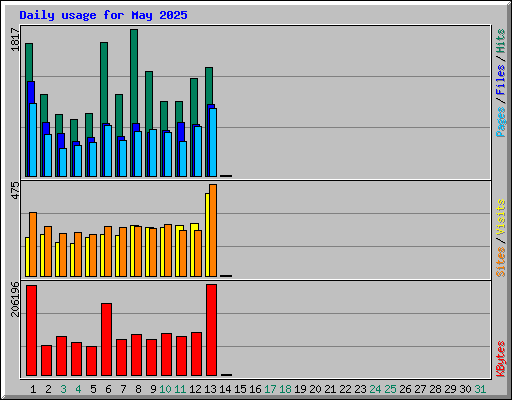Select the red KBytes bar for day 13
This screenshot has width=512, height=400.
coord(211,330)
